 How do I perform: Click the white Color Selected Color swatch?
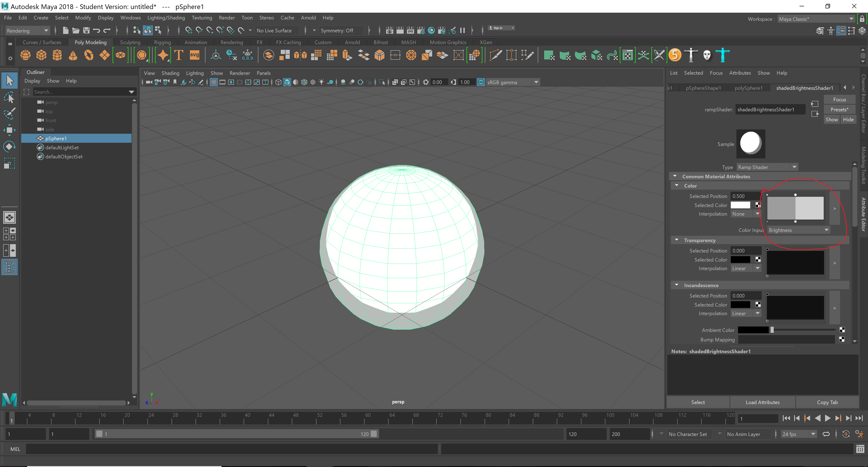pos(740,205)
